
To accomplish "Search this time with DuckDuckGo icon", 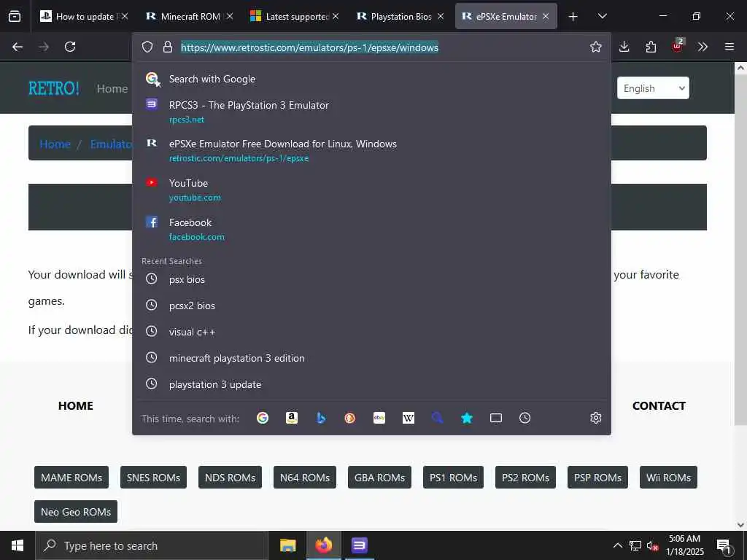I will pos(350,418).
